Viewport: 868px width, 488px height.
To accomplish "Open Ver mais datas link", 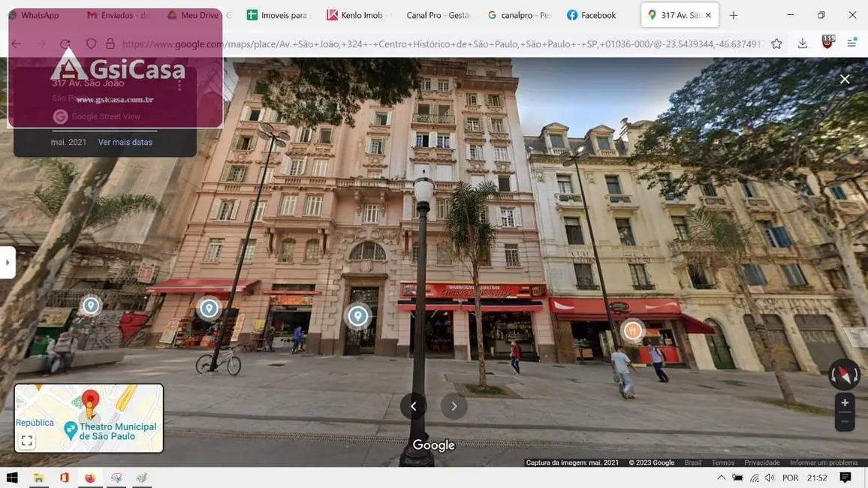I will point(125,142).
